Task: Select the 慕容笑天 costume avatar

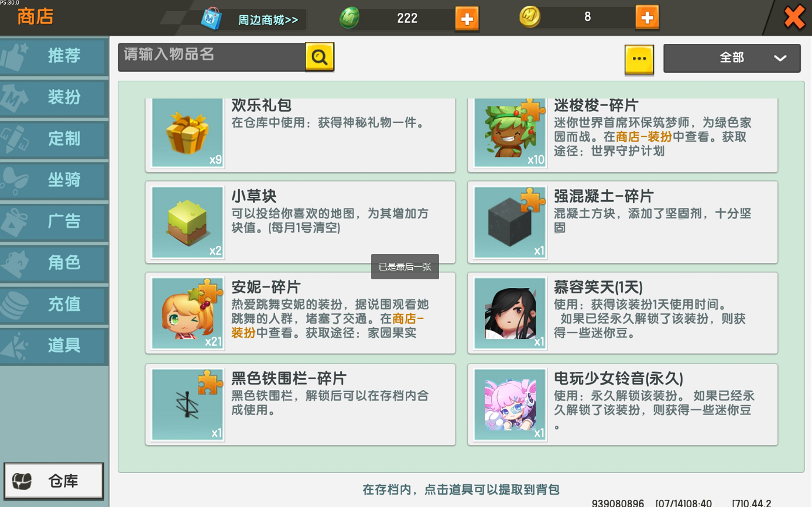Action: coord(510,314)
